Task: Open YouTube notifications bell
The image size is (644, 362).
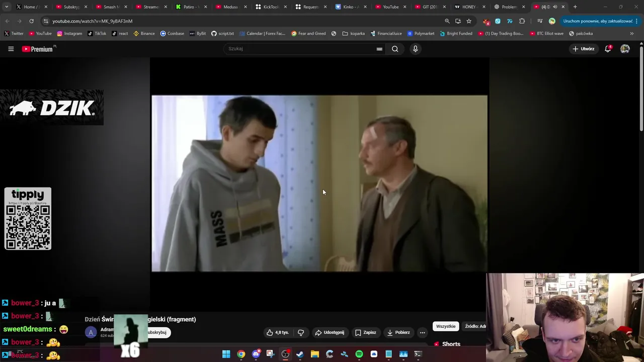Action: (x=608, y=49)
